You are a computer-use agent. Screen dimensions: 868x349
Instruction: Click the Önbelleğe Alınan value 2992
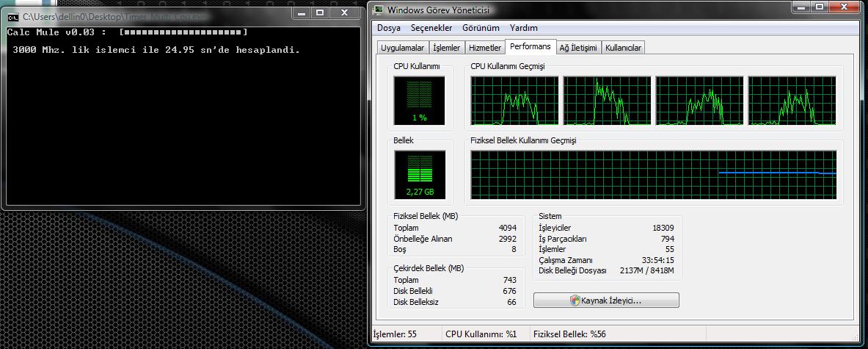click(x=507, y=239)
